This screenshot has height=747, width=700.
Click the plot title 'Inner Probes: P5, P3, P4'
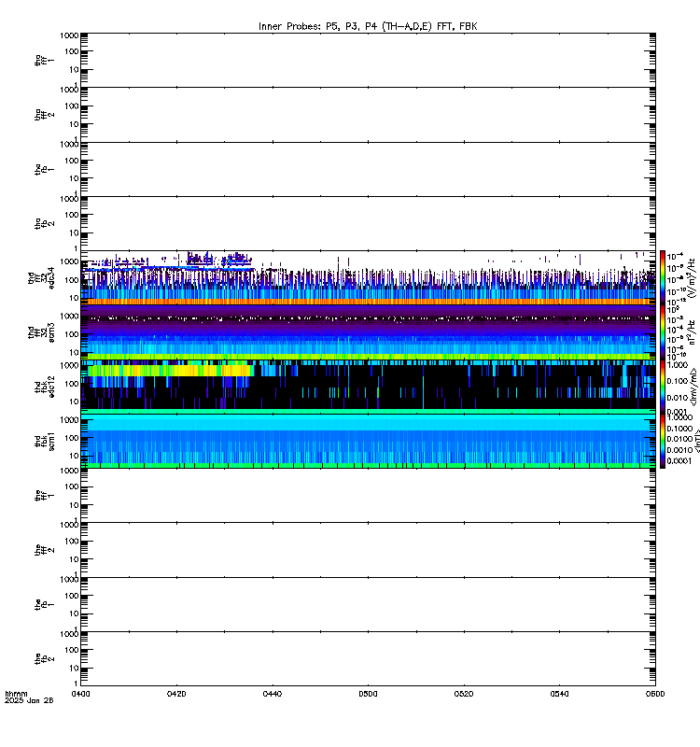tap(368, 27)
